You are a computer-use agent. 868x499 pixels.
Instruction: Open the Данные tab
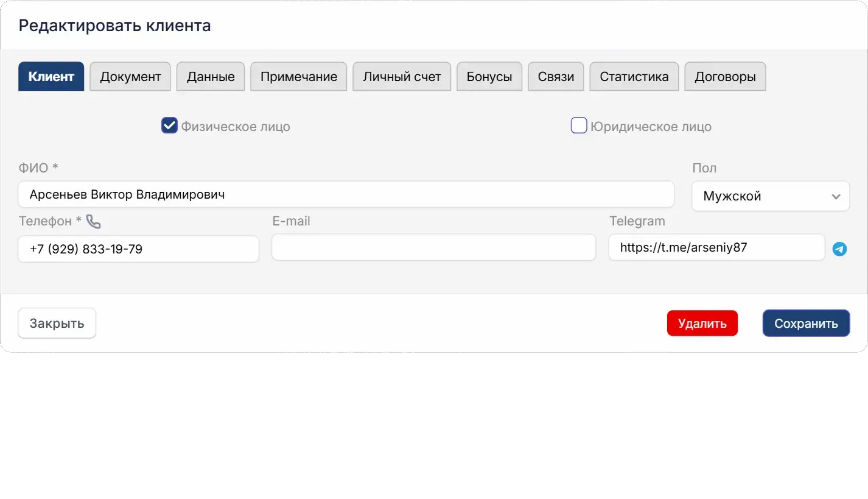tap(211, 77)
